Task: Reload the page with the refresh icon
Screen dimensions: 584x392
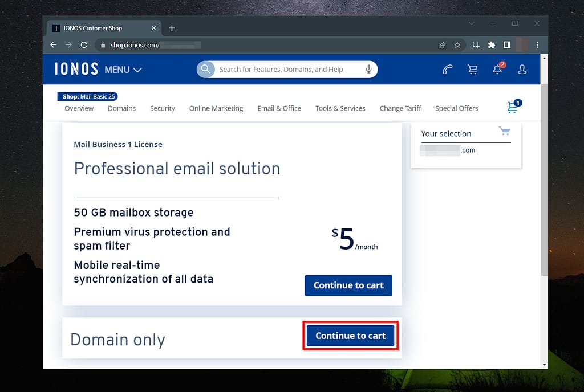Action: coord(84,45)
